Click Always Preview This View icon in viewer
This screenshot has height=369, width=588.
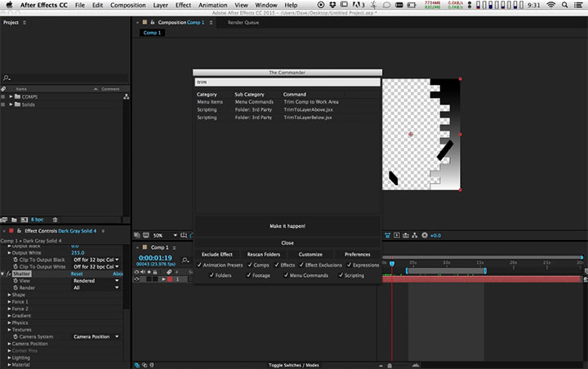(x=137, y=235)
